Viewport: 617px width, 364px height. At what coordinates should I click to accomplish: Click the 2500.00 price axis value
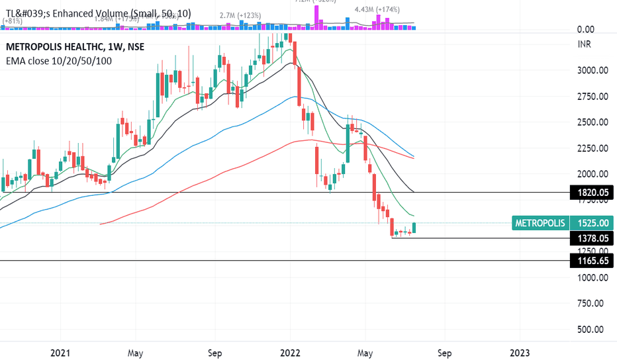coord(593,122)
